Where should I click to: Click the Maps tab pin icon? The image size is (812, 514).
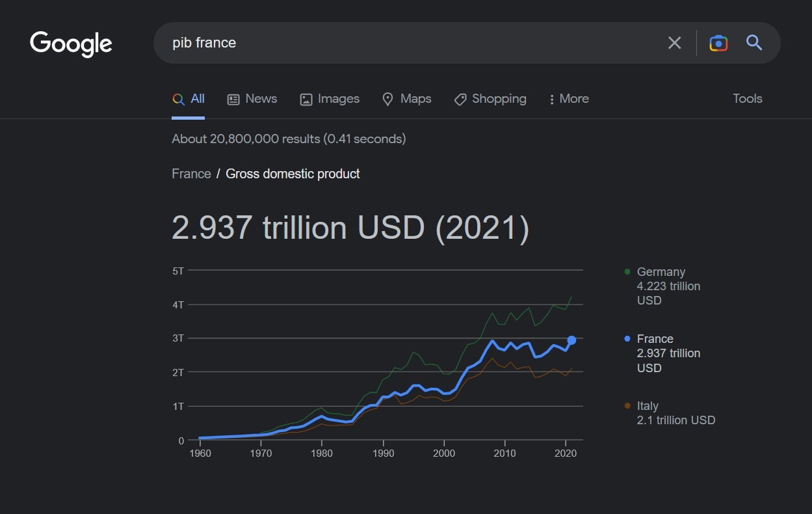tap(388, 99)
